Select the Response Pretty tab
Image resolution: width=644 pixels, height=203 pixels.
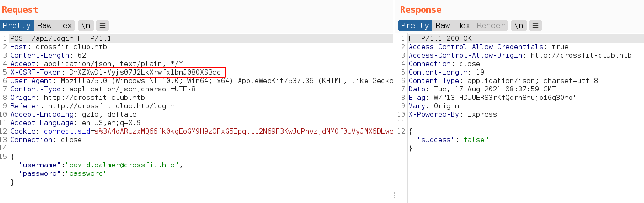coord(415,26)
